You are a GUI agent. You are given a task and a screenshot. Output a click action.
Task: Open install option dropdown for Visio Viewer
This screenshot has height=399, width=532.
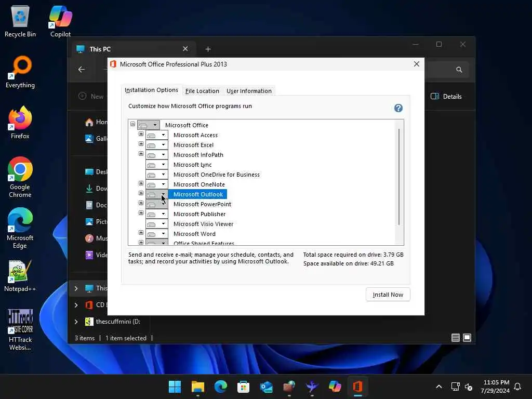tap(157, 224)
